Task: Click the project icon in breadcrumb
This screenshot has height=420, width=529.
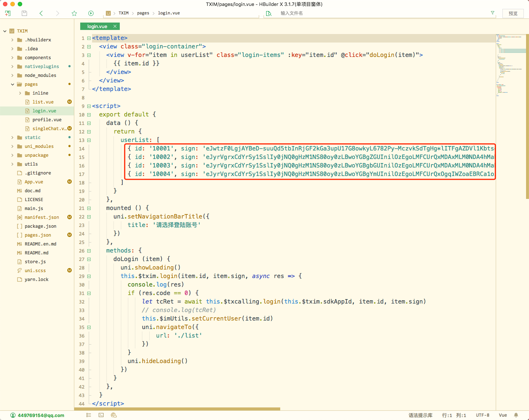Action: (x=108, y=13)
